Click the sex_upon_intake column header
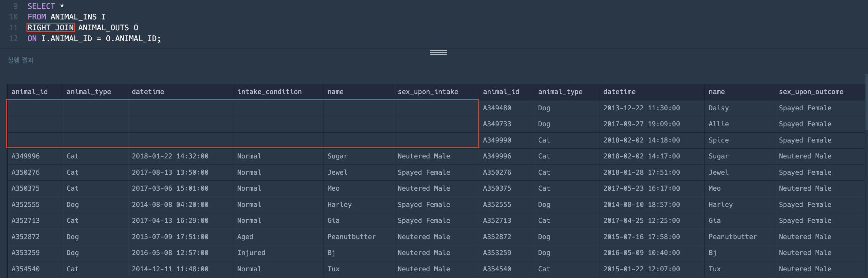Image resolution: width=868 pixels, height=278 pixels. (428, 91)
